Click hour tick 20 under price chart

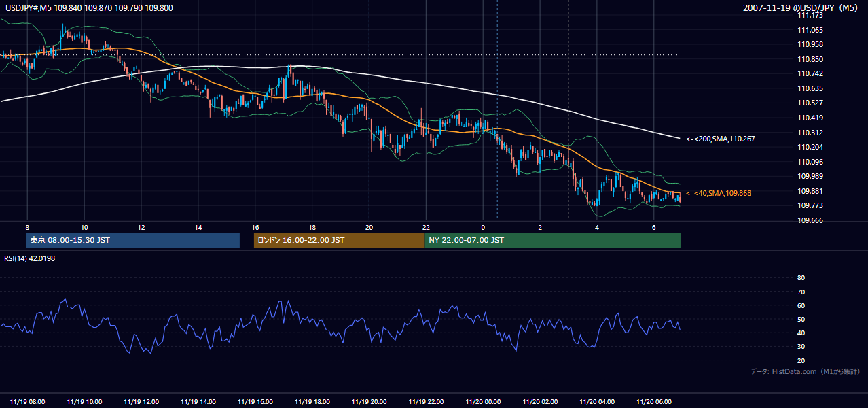(x=369, y=227)
